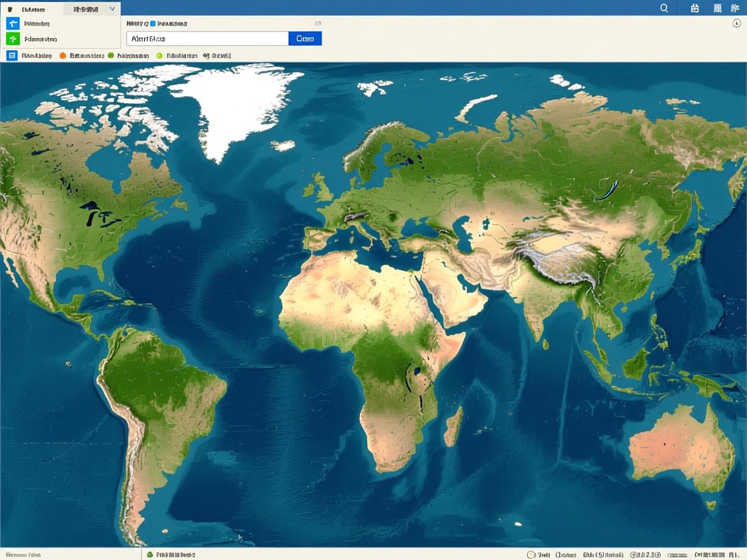Expand the dropdown chevron in the top-left panel

point(111,9)
